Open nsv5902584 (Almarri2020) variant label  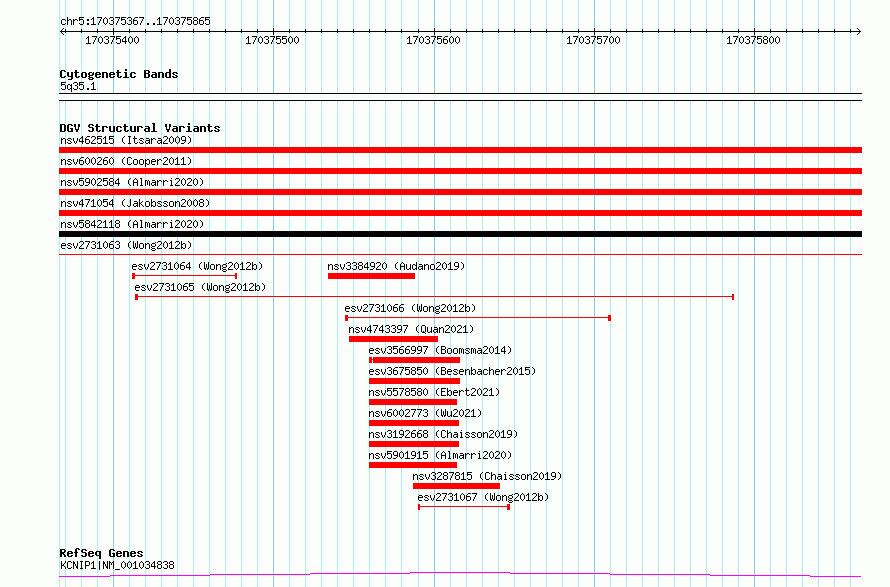point(132,182)
